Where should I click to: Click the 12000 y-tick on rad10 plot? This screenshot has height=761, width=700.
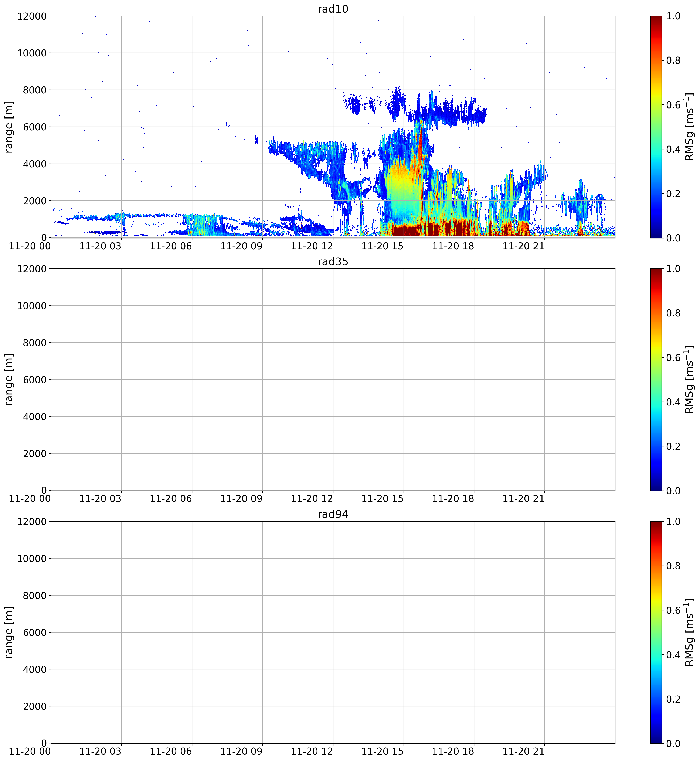(32, 16)
